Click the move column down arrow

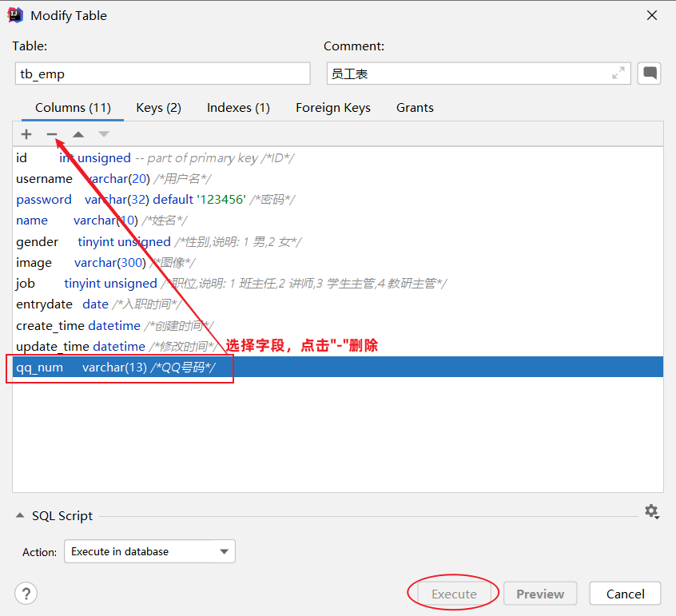(104, 134)
